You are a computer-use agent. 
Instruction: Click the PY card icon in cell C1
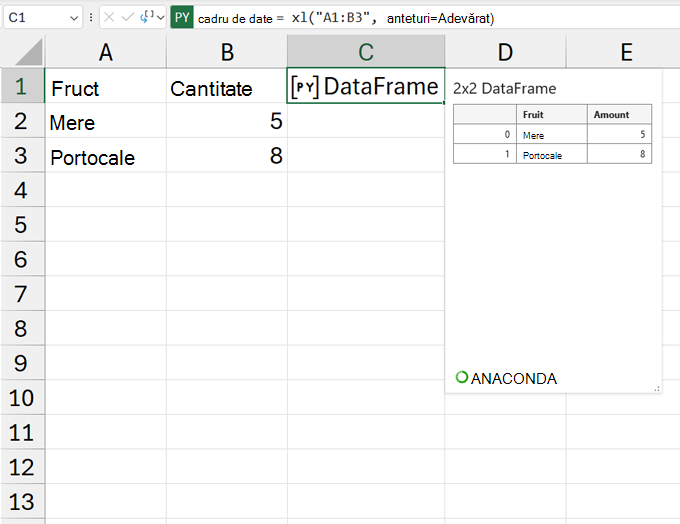click(x=305, y=87)
